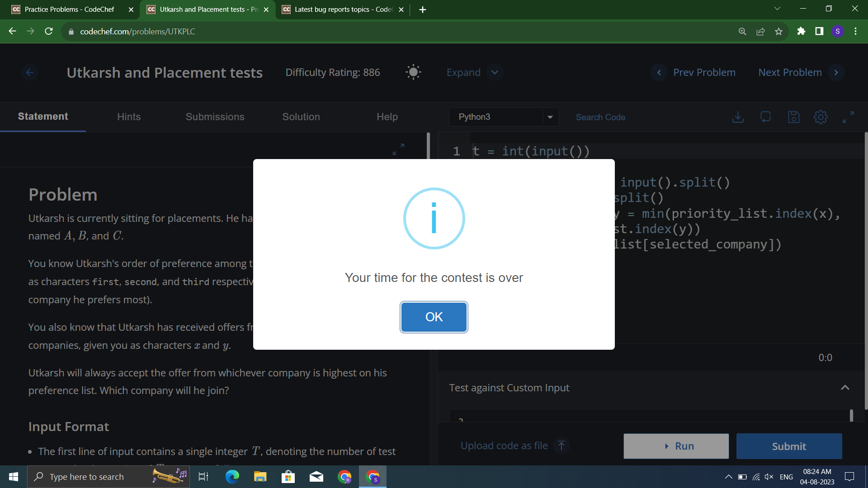Open the Expand dropdown chevron
The height and width of the screenshot is (488, 868).
[x=495, y=72]
